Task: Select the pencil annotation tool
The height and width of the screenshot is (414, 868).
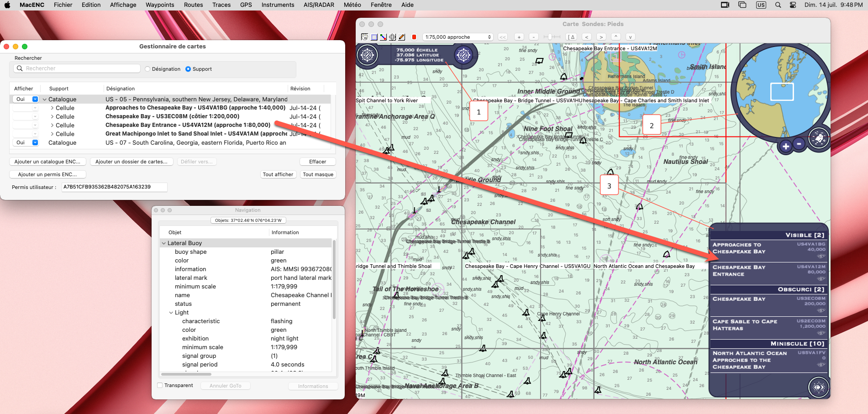Action: tap(402, 37)
